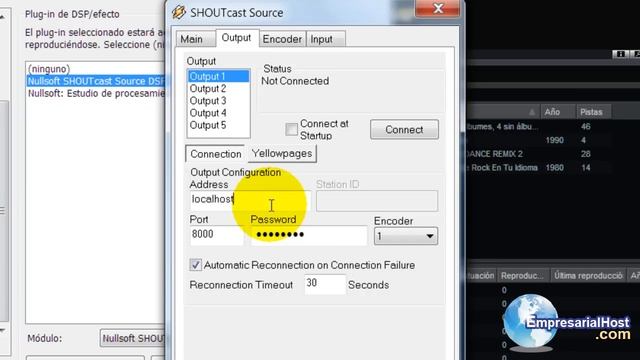The width and height of the screenshot is (640, 360).
Task: Click the Password field
Action: (309, 236)
